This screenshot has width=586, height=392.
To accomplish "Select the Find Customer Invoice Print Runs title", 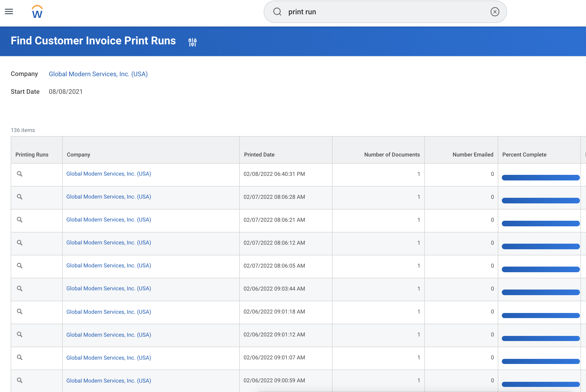I will (x=93, y=41).
